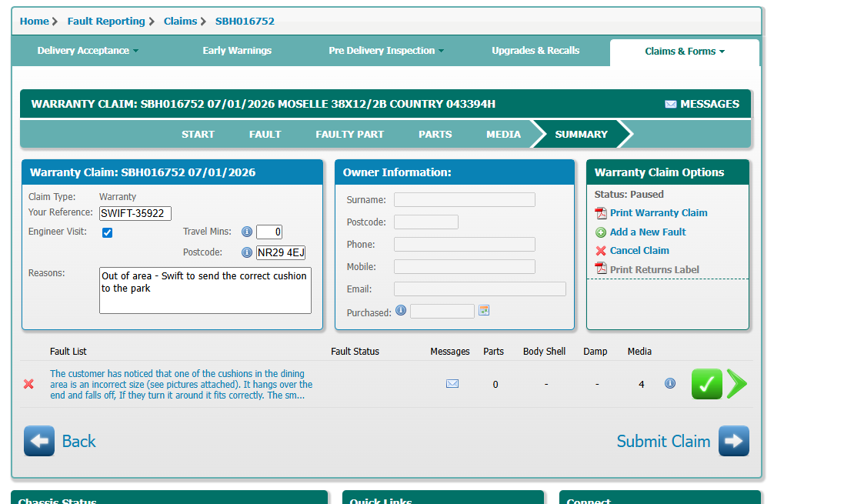Click the Messages envelope icon in header
This screenshot has width=844, height=504.
[670, 105]
